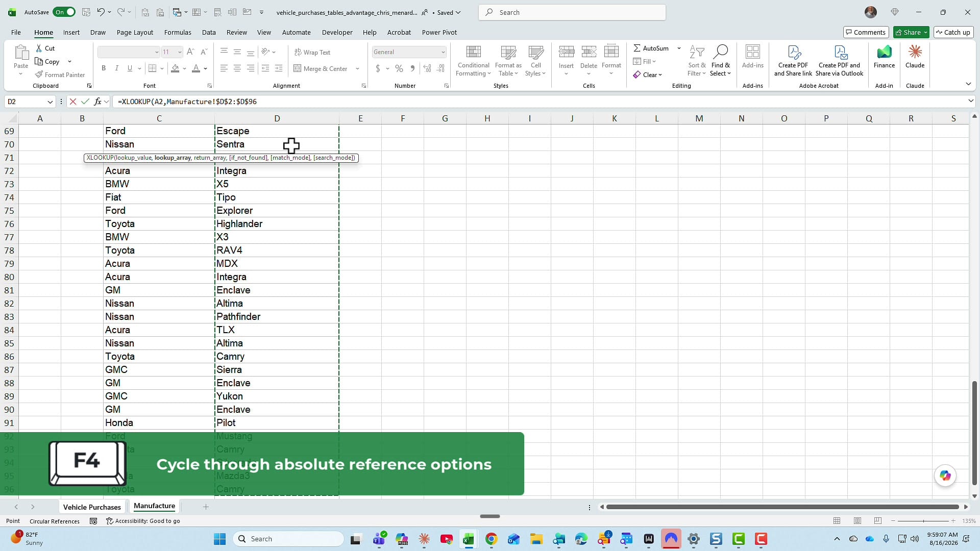Apply the Font Color swatch
Screen dimensions: 980x551
pyautogui.click(x=196, y=68)
